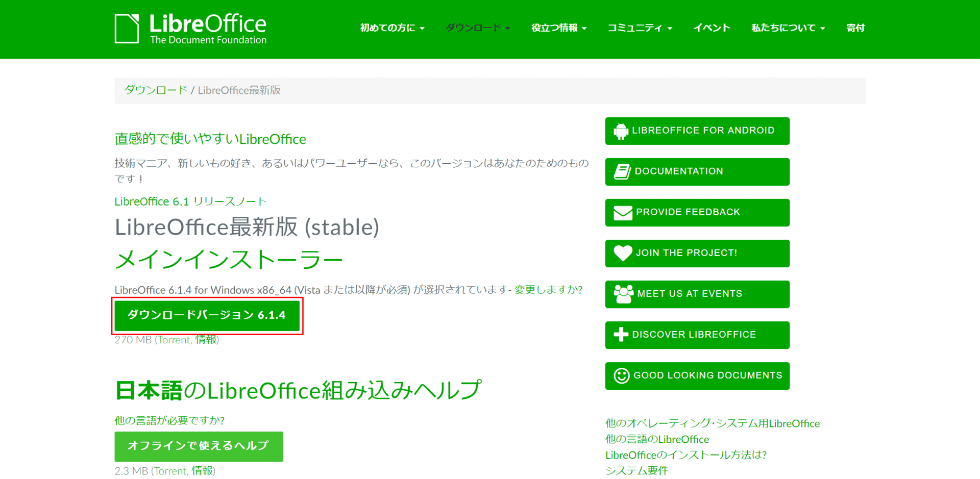Image resolution: width=980 pixels, height=479 pixels.
Task: Click ダウンロードバージョン 6.1.4 button
Action: 207,315
